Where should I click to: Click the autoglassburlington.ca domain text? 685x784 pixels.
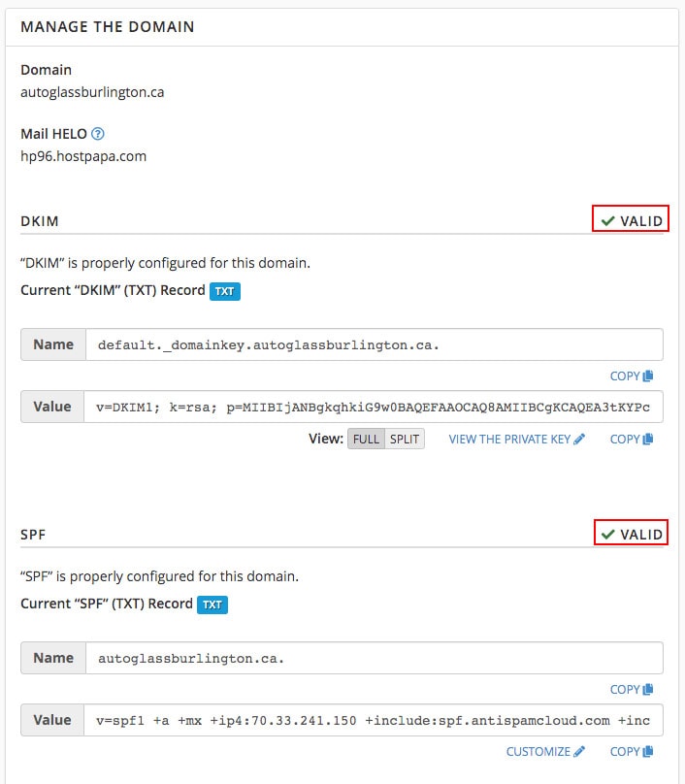[x=92, y=92]
